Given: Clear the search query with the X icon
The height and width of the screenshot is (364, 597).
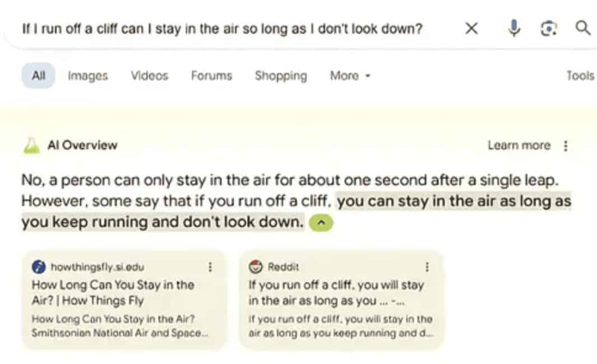Looking at the screenshot, I should coord(471,28).
